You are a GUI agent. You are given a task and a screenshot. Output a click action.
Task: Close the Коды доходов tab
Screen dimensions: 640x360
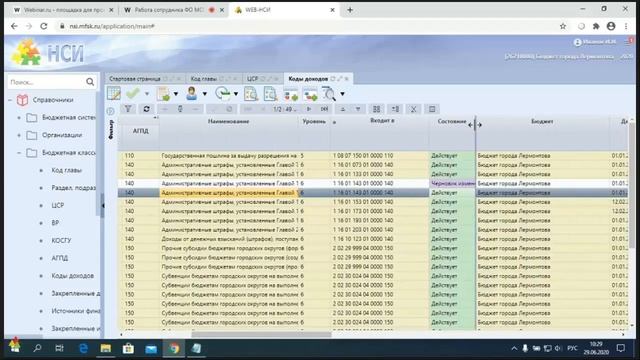pyautogui.click(x=347, y=79)
